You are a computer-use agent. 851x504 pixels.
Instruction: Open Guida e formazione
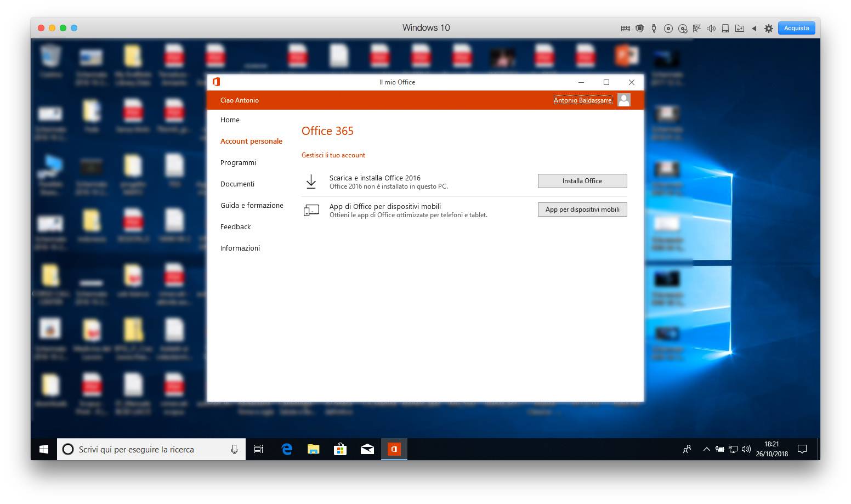252,206
